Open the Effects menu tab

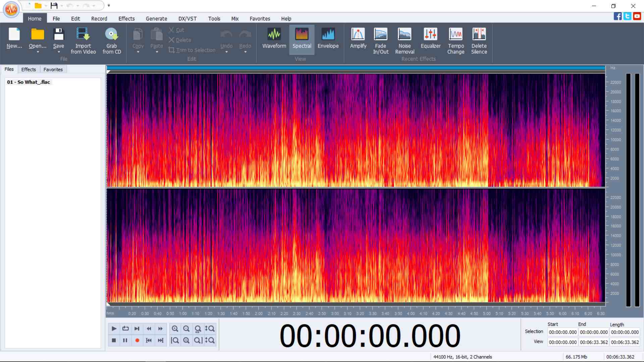click(x=126, y=19)
